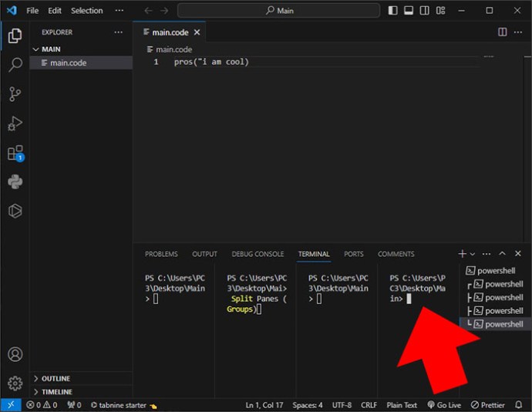Open the Edit menu
Screen dimensions: 532x412
pyautogui.click(x=55, y=11)
